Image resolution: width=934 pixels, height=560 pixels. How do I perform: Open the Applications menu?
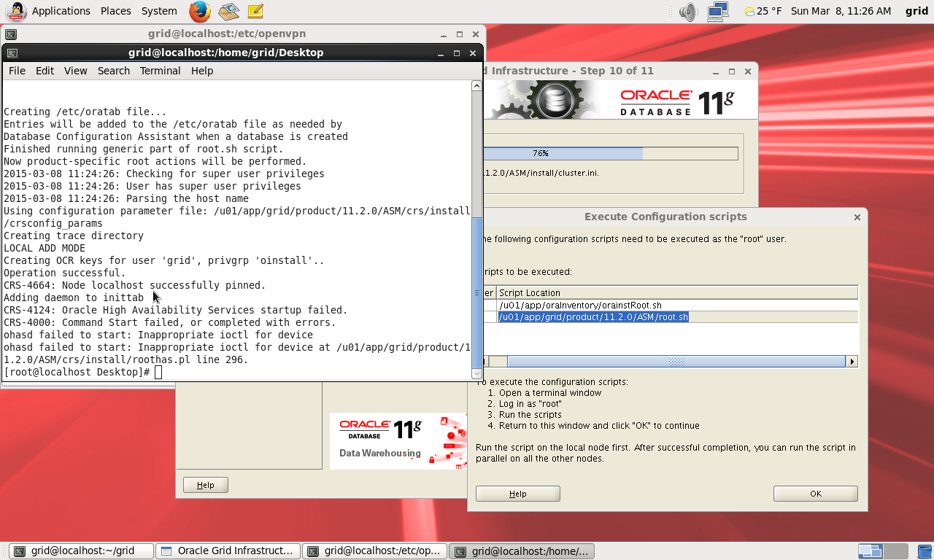pyautogui.click(x=61, y=11)
